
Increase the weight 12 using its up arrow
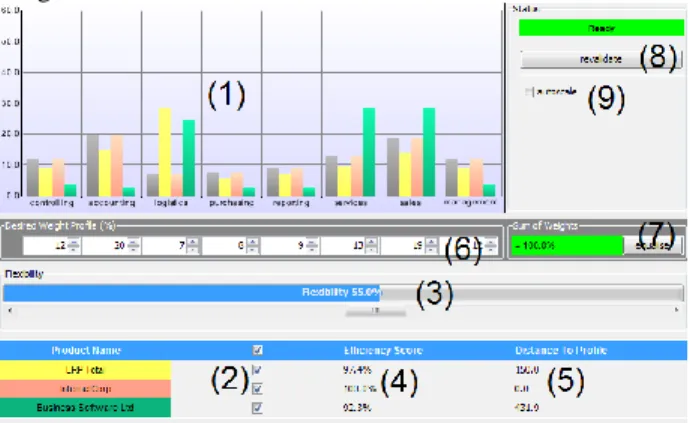point(73,242)
